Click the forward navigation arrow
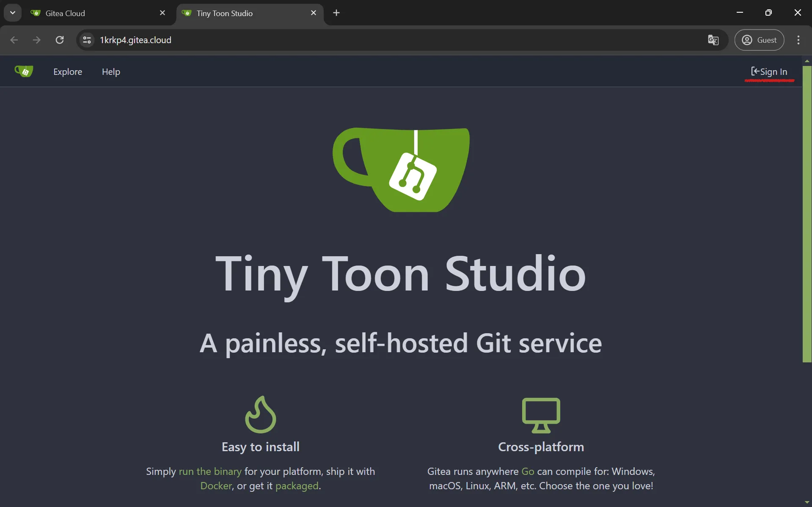This screenshot has height=507, width=812. click(x=37, y=40)
